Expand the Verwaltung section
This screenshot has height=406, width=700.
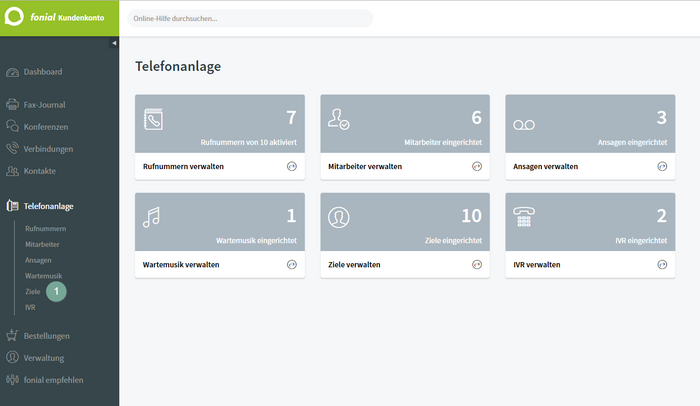point(44,357)
